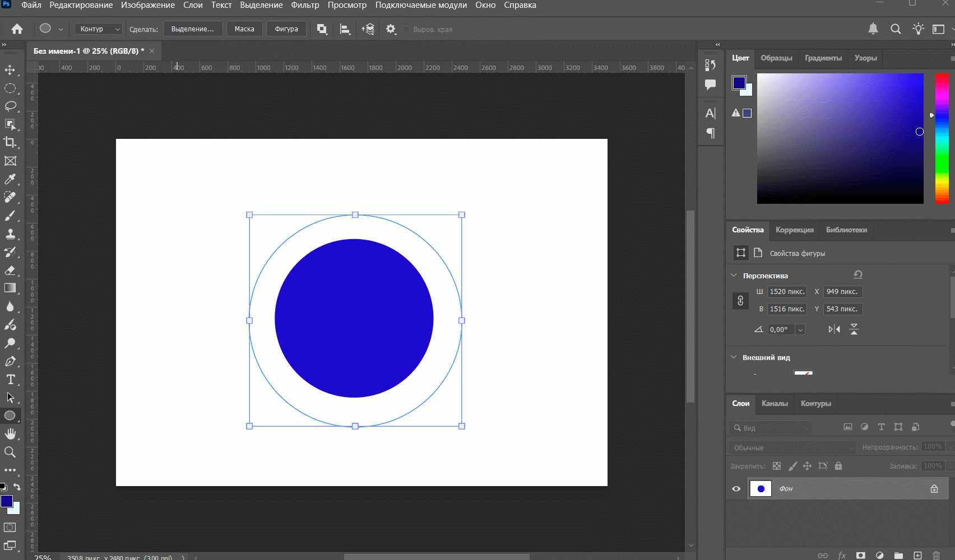955x560 pixels.
Task: Select the Move tool
Action: click(x=10, y=70)
